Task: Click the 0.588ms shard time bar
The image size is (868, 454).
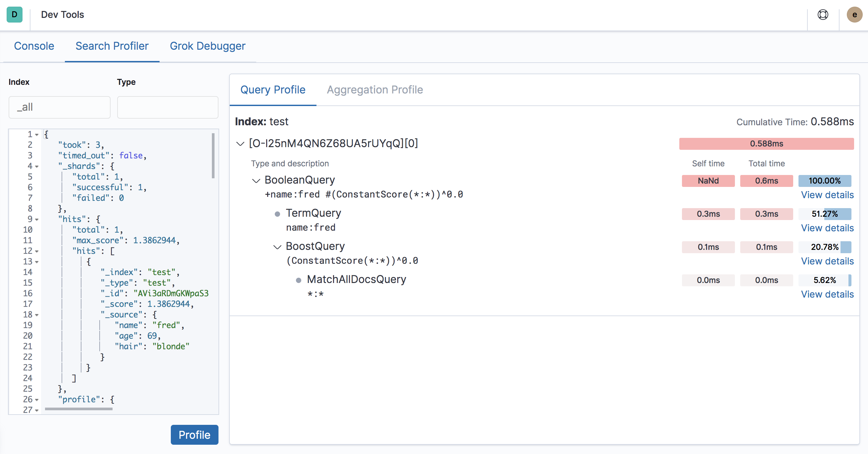Action: 766,144
